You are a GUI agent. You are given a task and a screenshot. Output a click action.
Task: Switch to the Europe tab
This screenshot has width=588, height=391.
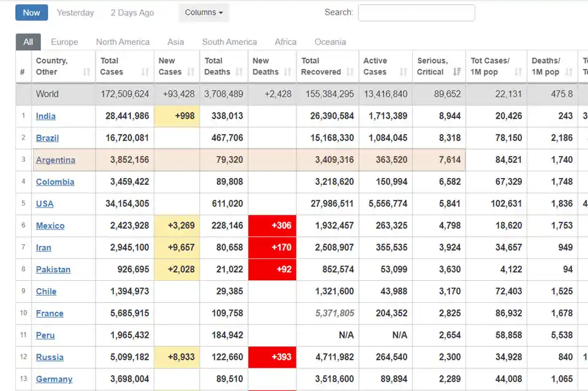[x=64, y=42]
